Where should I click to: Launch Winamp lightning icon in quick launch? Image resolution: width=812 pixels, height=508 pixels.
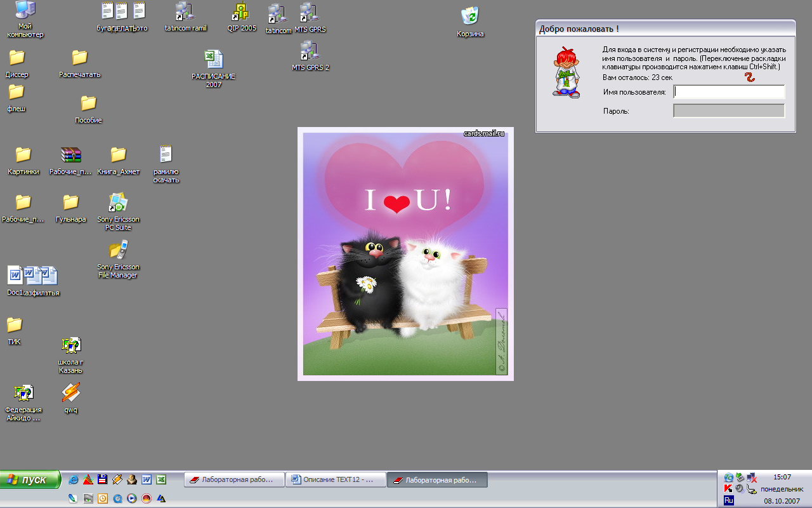pyautogui.click(x=117, y=479)
